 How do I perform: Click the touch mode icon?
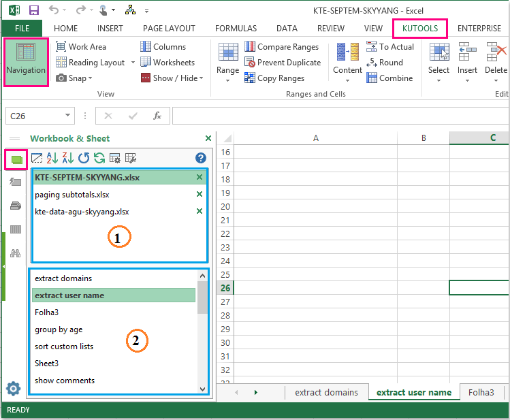[103, 10]
